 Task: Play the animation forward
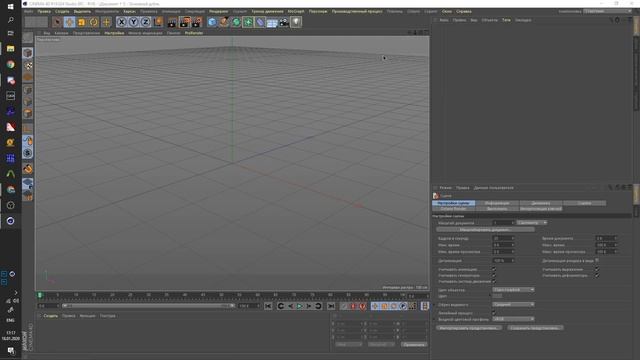(x=300, y=306)
